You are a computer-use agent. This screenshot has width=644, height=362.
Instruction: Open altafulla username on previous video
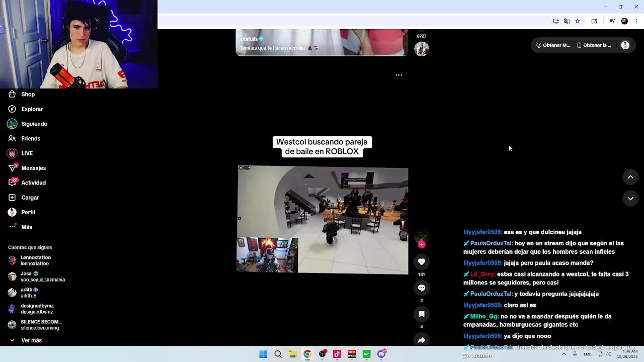[x=249, y=39]
